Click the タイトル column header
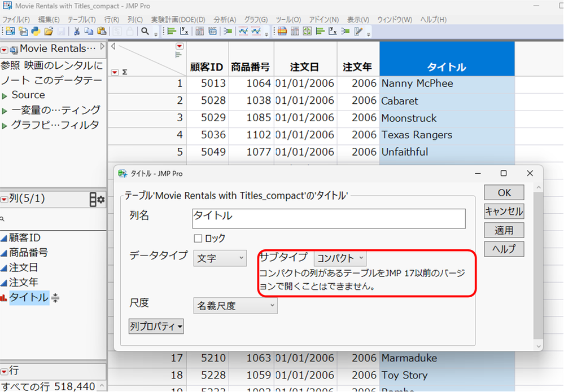The height and width of the screenshot is (392, 564). point(447,59)
